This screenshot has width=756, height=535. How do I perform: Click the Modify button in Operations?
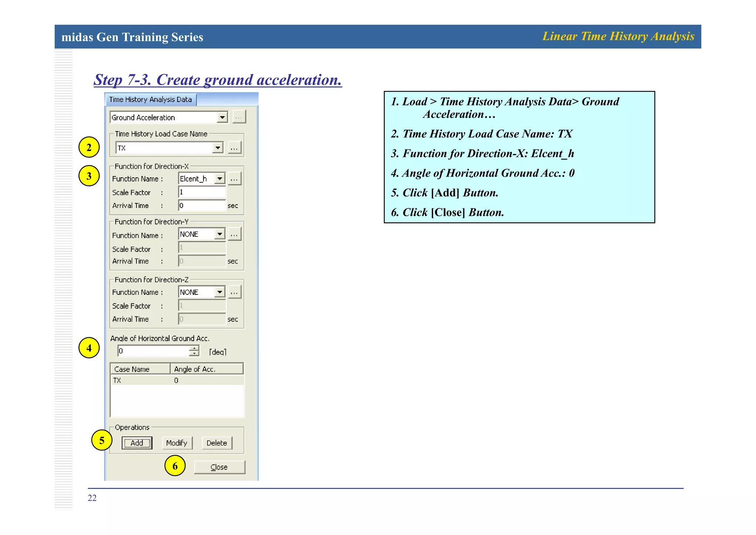pos(177,443)
